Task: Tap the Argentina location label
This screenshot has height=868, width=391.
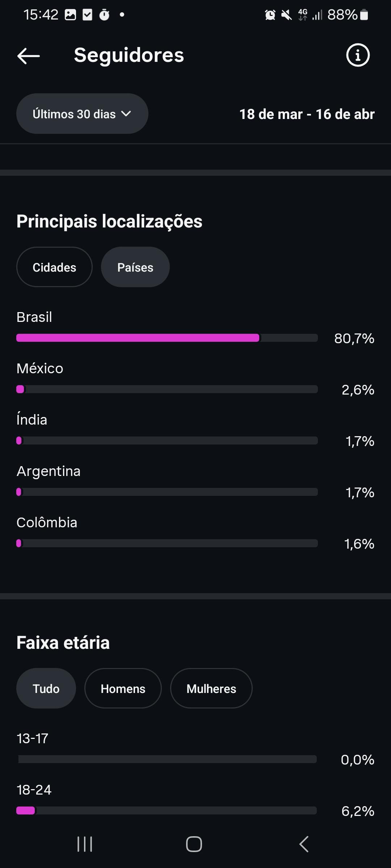Action: [x=49, y=471]
